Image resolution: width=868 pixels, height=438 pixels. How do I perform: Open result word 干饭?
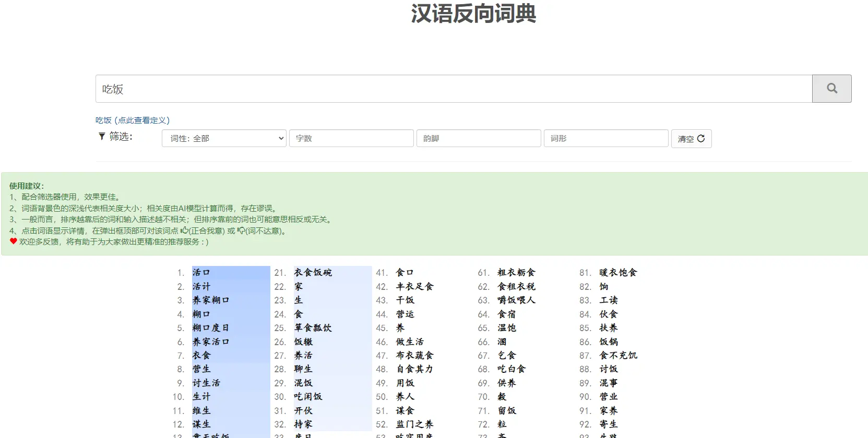point(405,300)
